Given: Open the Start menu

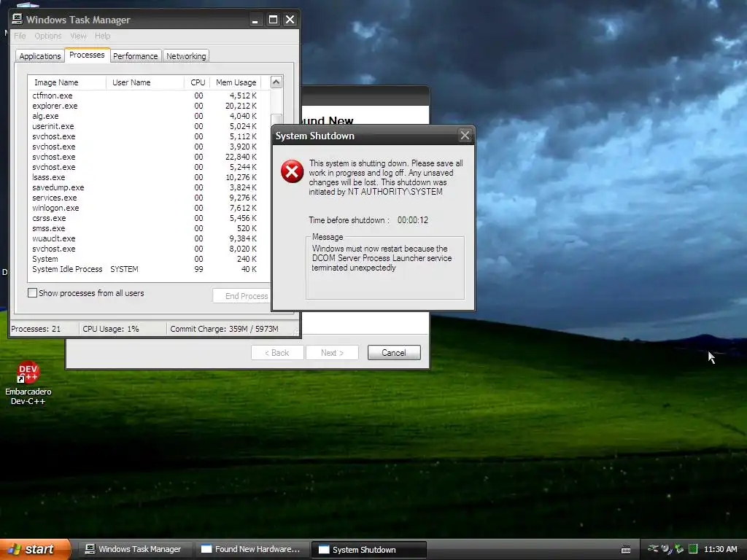Looking at the screenshot, I should point(35,550).
